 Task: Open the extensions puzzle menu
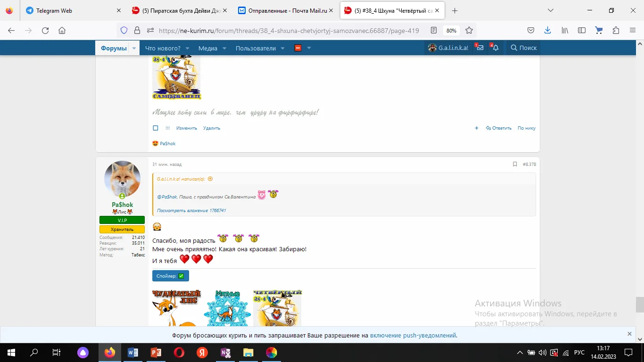tap(616, 30)
